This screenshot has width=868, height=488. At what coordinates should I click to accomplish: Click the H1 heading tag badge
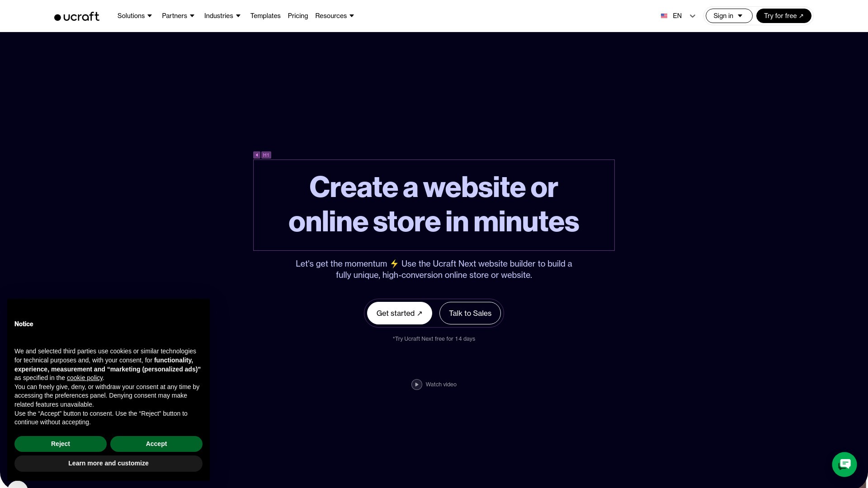click(266, 155)
